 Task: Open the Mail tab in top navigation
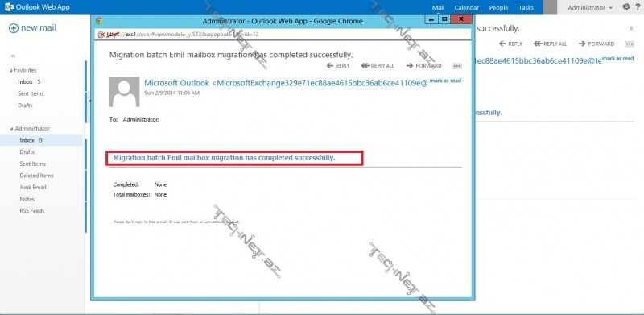[438, 7]
